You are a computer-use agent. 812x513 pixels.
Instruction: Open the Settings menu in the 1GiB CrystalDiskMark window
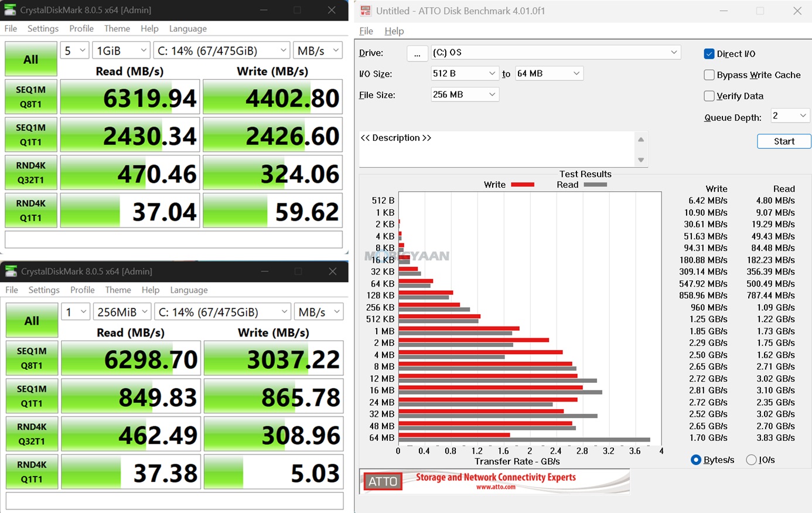point(43,29)
